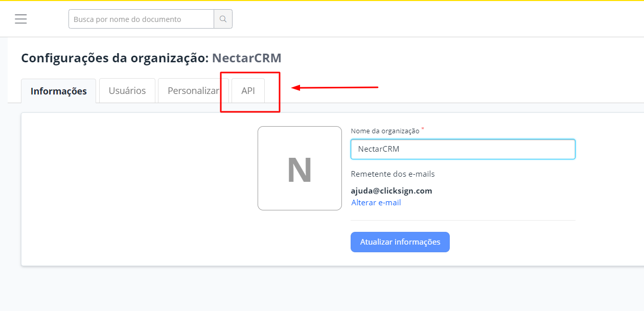The height and width of the screenshot is (311, 644).
Task: Open the Personalizar tab
Action: 193,91
